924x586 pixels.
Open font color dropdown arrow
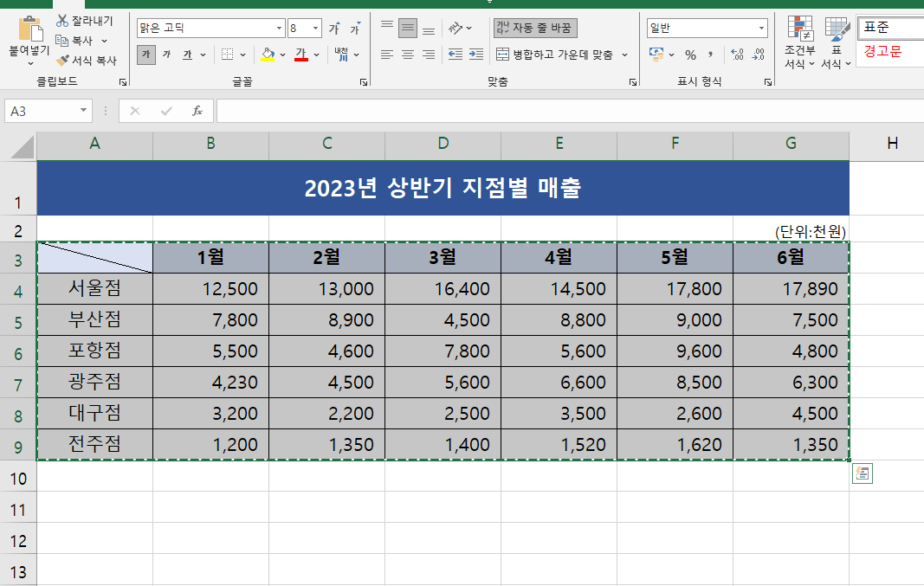[316, 55]
